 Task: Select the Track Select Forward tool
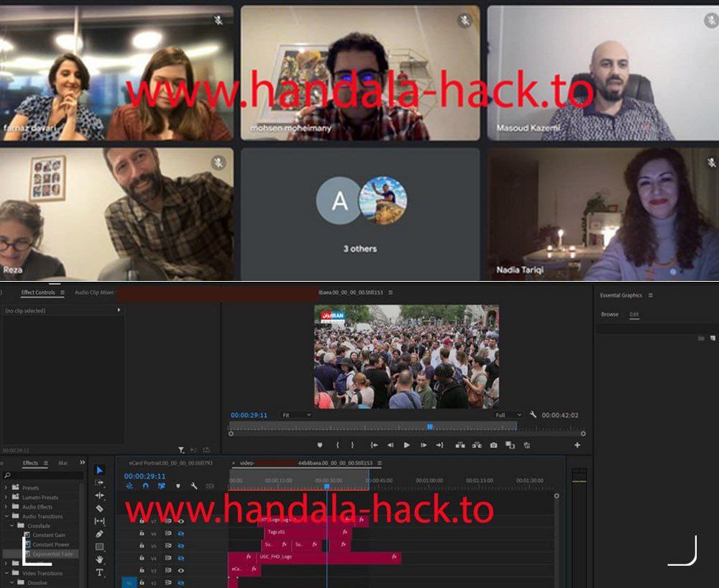(x=99, y=482)
